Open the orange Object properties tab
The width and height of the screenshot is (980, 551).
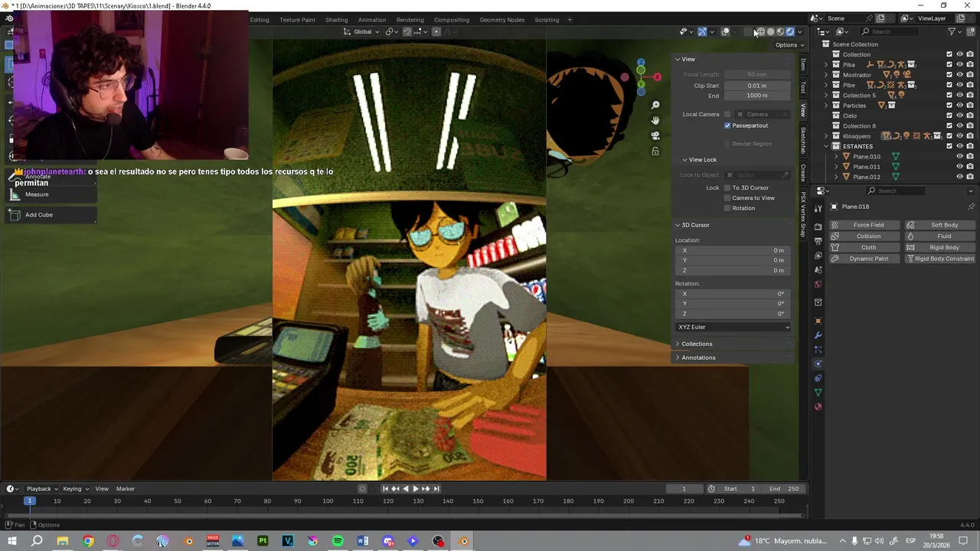point(818,321)
